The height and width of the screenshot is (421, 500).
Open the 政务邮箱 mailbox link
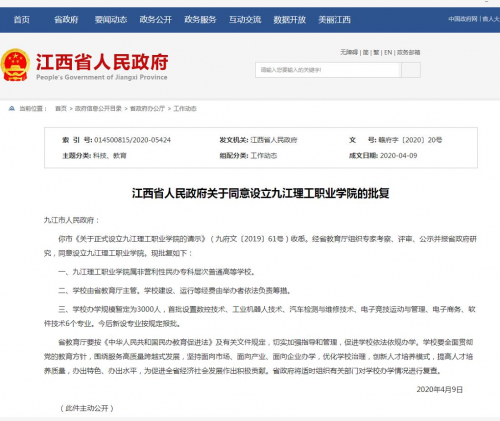coord(408,52)
